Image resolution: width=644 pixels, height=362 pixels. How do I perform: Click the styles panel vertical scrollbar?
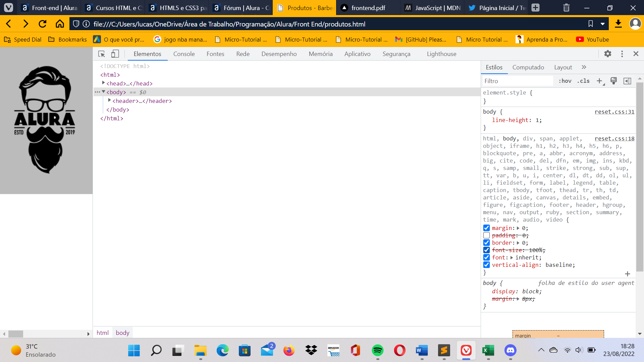[x=640, y=177]
